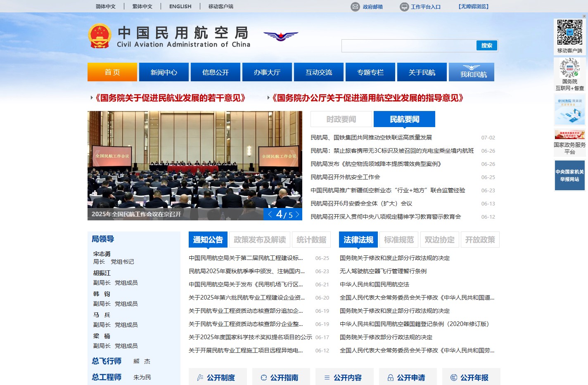Image resolution: width=588 pixels, height=385 pixels.
Task: Click the government mailbox envelope icon
Action: click(355, 7)
